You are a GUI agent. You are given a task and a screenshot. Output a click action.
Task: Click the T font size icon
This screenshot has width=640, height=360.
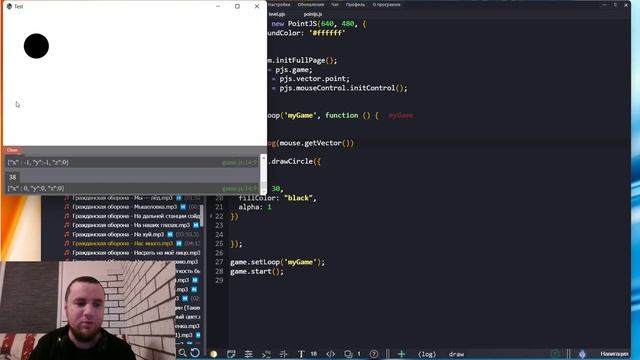click(301, 354)
